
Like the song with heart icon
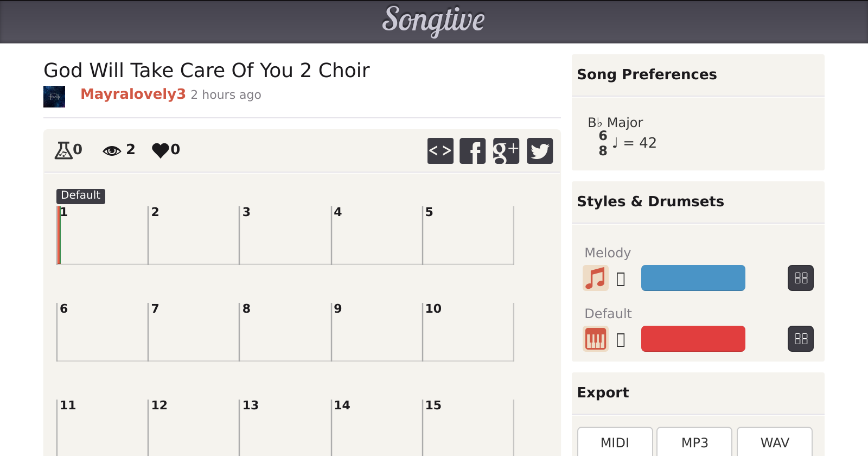tap(161, 150)
